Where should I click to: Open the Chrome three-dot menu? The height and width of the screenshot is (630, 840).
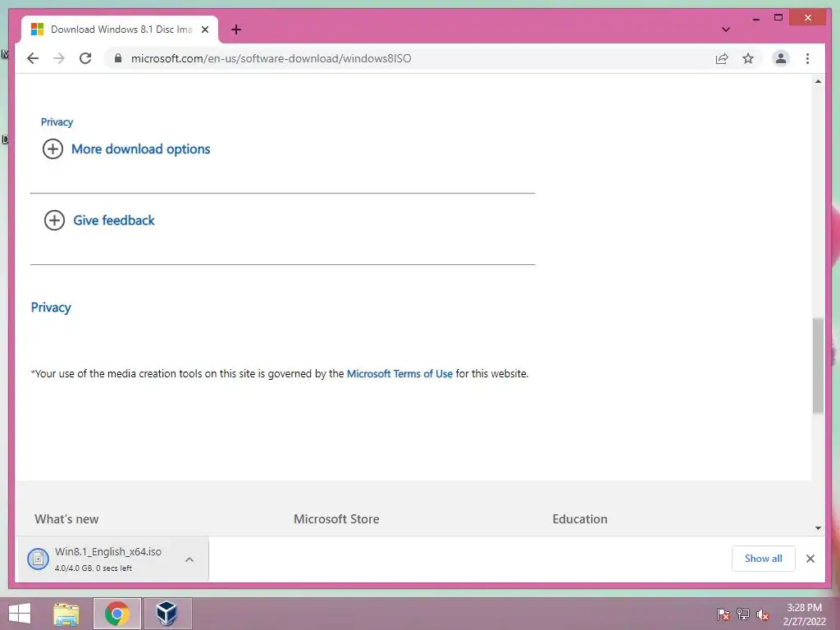click(807, 58)
